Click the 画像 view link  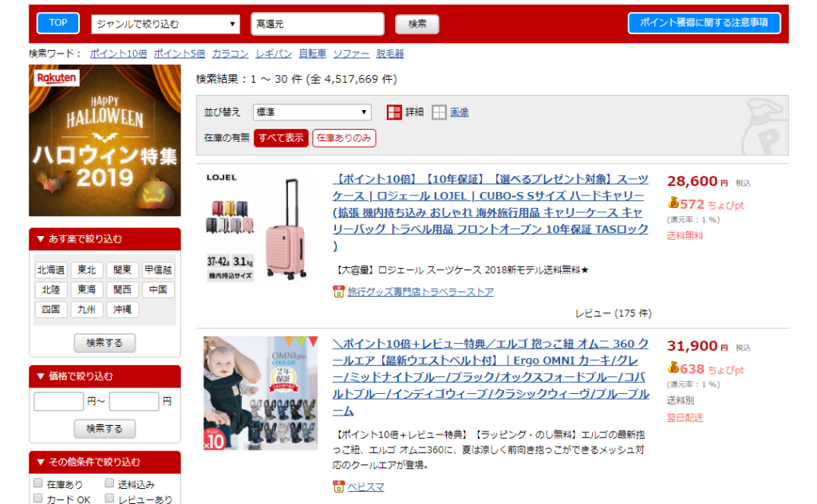(459, 112)
